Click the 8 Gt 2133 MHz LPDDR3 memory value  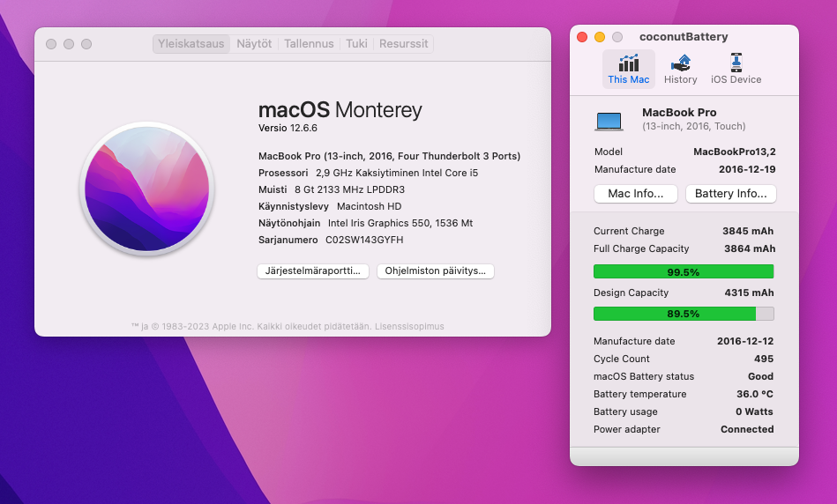tap(349, 189)
